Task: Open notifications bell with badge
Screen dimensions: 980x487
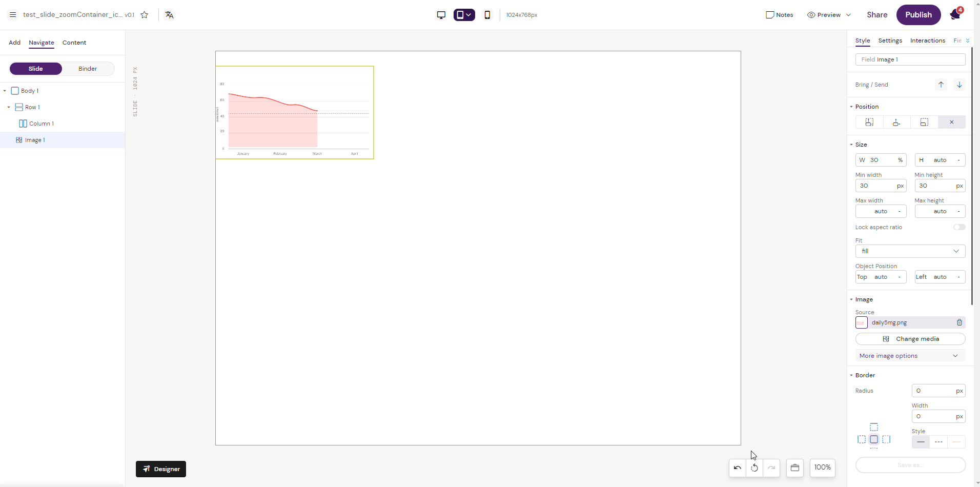Action: tap(955, 14)
